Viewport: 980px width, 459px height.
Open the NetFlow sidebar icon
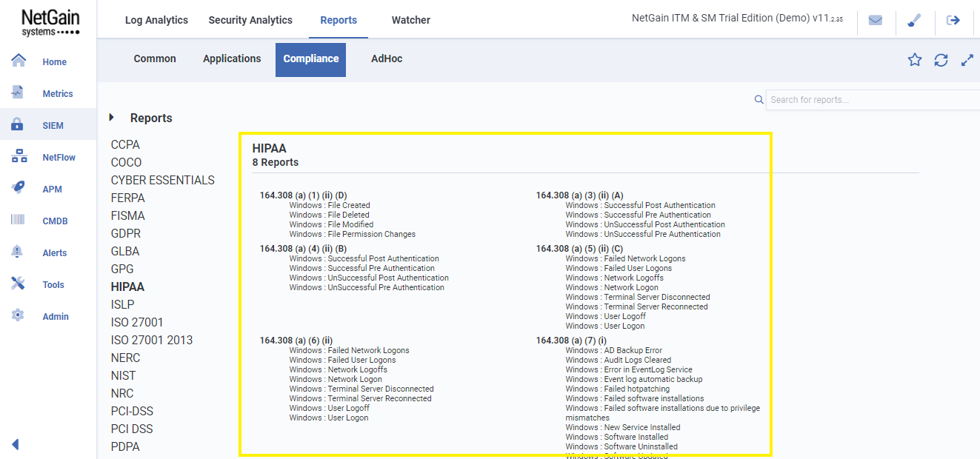pos(19,156)
